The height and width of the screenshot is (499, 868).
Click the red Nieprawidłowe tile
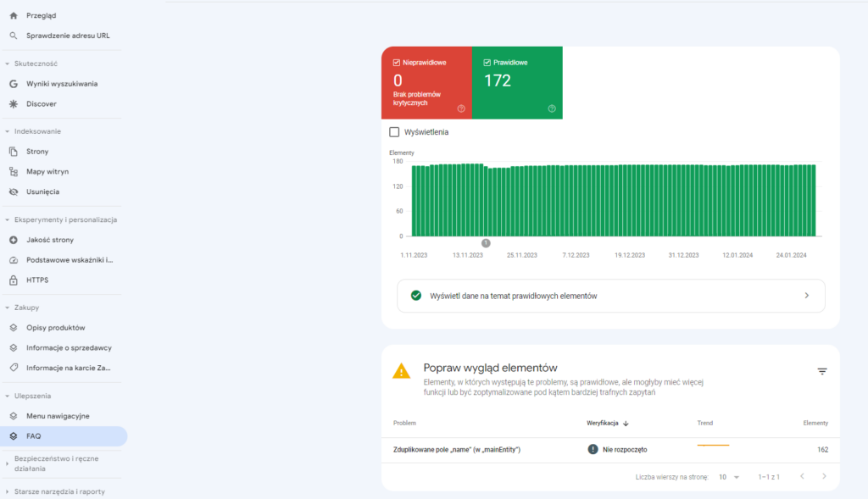[x=427, y=83]
